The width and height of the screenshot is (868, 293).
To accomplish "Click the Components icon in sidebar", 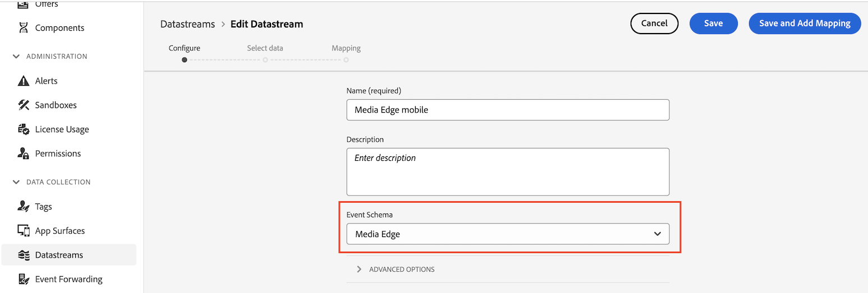I will pyautogui.click(x=23, y=28).
